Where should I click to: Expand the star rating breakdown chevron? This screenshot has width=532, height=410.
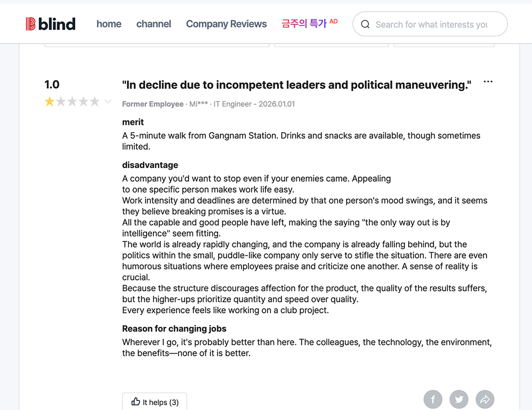point(108,102)
